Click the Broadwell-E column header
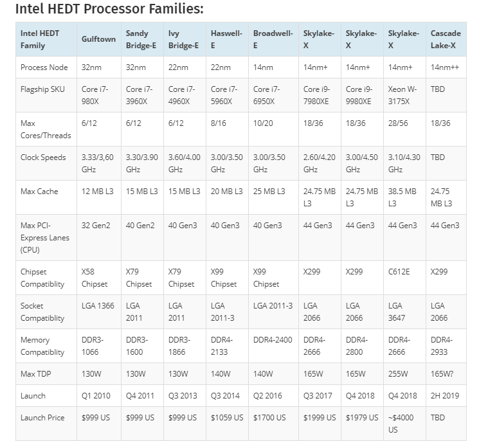The height and width of the screenshot is (448, 479). pos(272,39)
